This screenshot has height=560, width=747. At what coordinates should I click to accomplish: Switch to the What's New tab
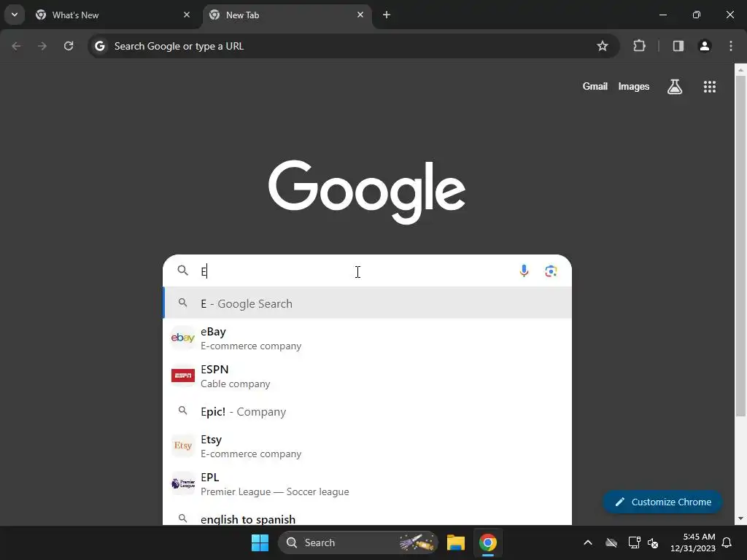coord(113,15)
